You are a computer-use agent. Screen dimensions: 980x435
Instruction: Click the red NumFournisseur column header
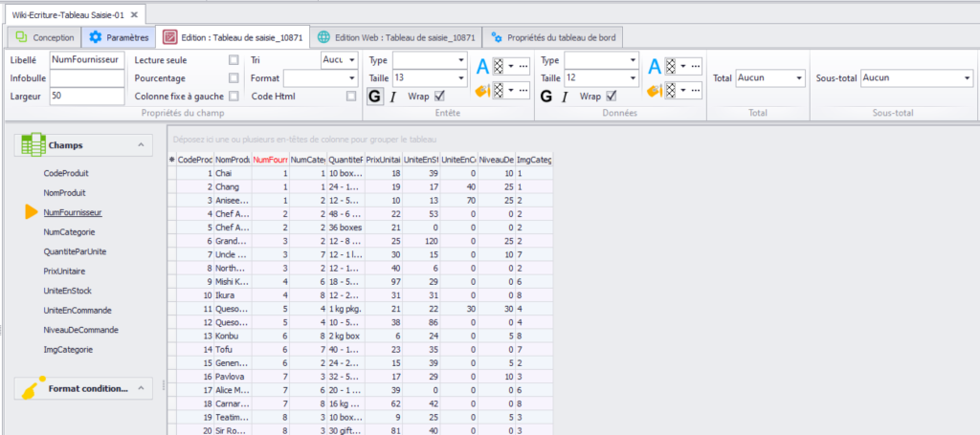[x=271, y=160]
